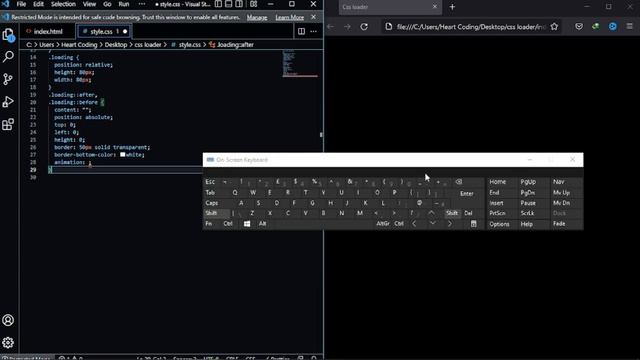Toggle the Fade key on On-Screen Keyboard
The image size is (640, 360).
coord(559,224)
